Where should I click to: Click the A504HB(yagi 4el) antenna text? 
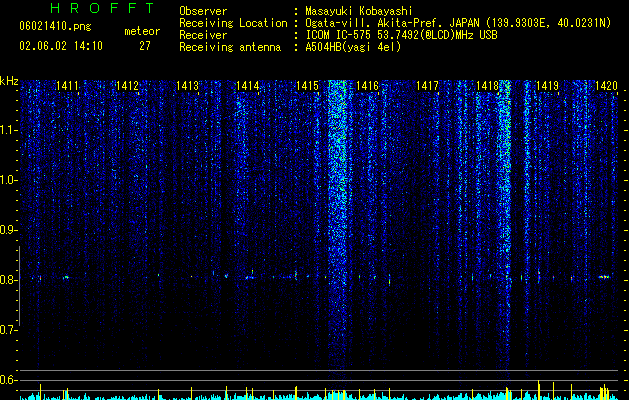point(353,47)
